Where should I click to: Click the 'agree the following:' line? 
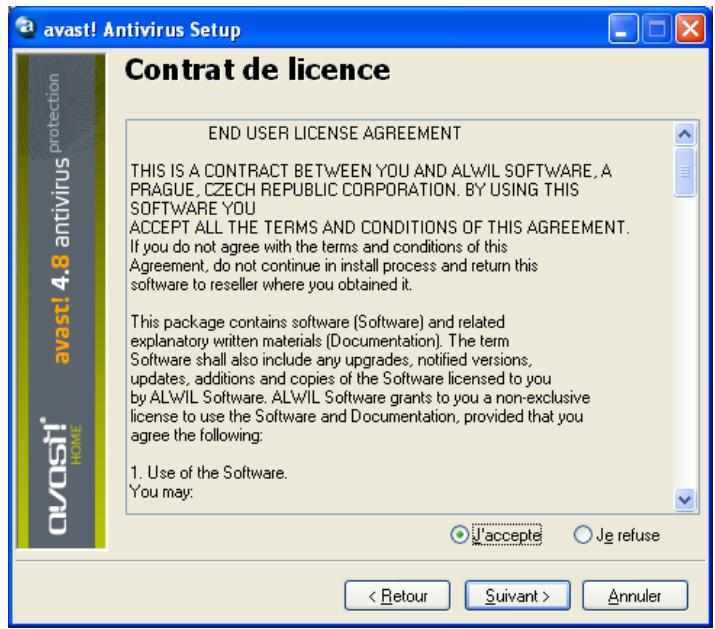click(197, 435)
